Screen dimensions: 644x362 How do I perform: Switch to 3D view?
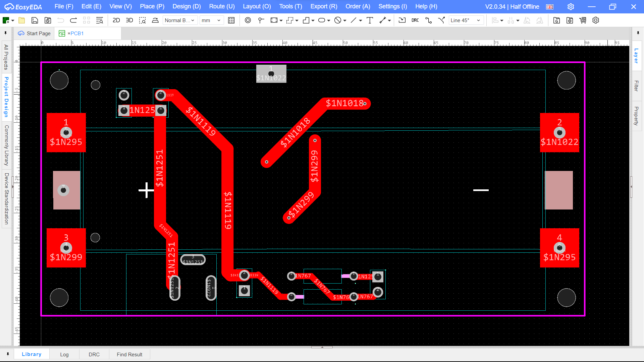pyautogui.click(x=129, y=20)
